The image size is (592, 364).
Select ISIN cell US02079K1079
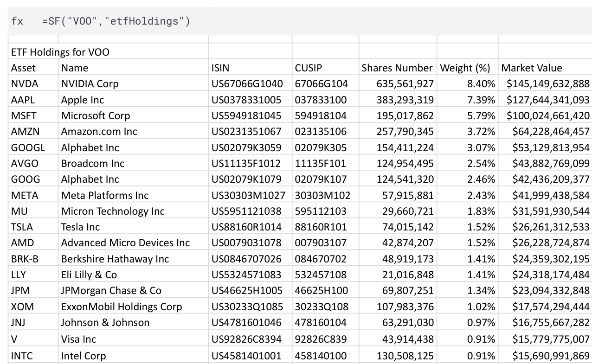[x=251, y=179]
